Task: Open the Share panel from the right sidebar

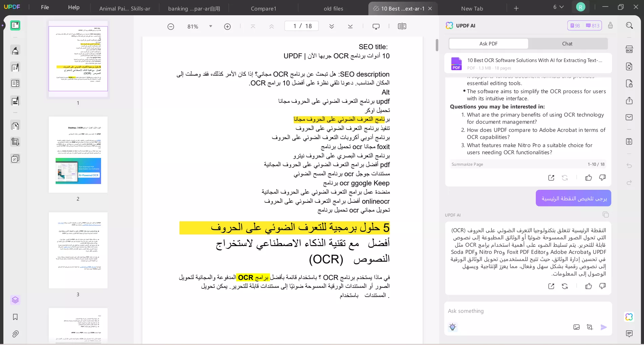Action: tap(629, 101)
